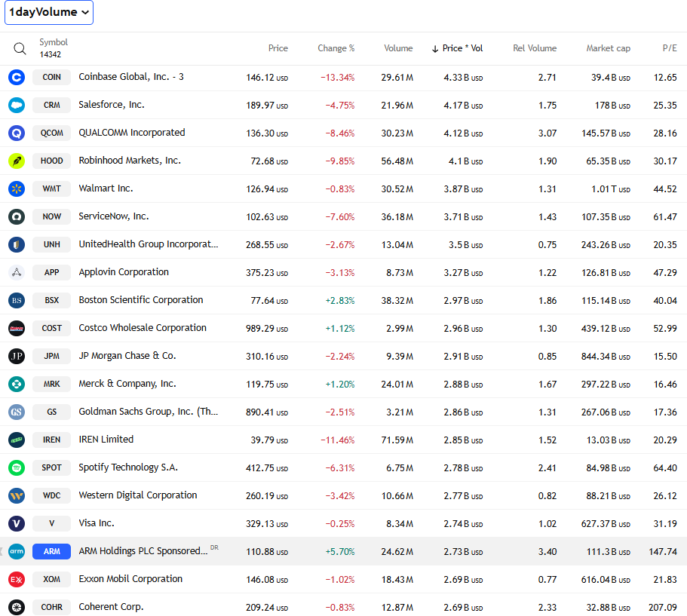Click the Costco logo icon

(x=17, y=328)
